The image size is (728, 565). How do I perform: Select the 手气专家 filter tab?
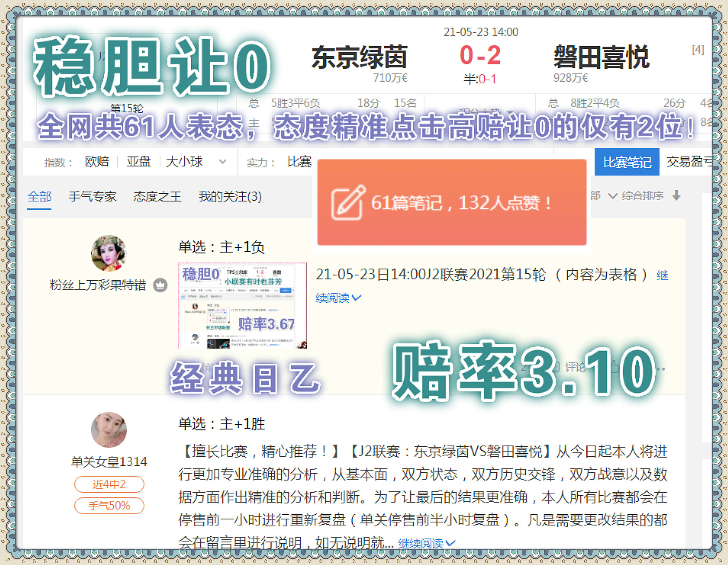tap(92, 197)
